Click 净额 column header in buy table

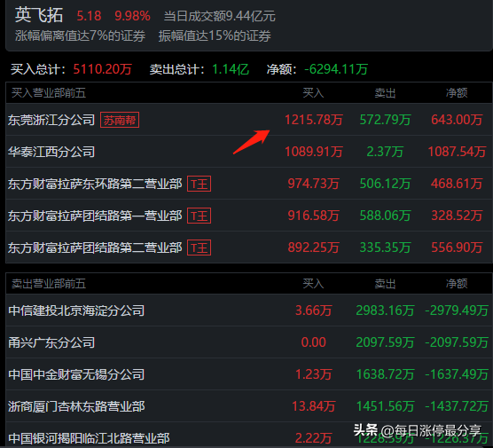click(x=457, y=93)
